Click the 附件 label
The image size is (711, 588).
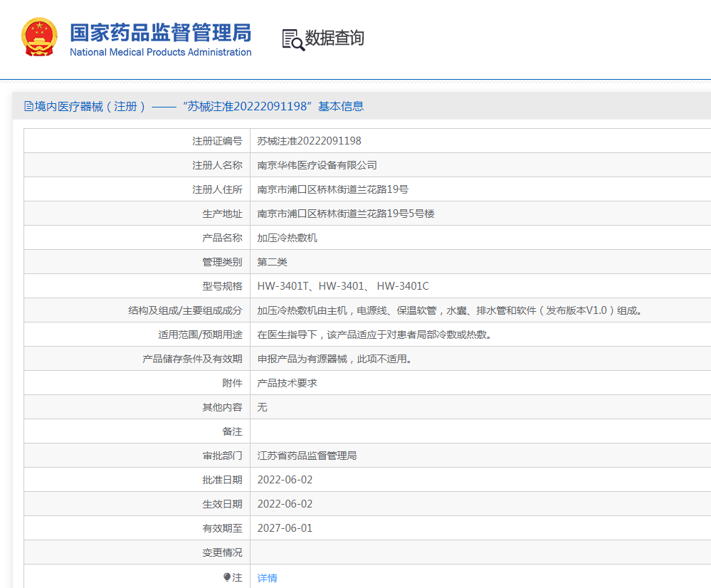[232, 383]
